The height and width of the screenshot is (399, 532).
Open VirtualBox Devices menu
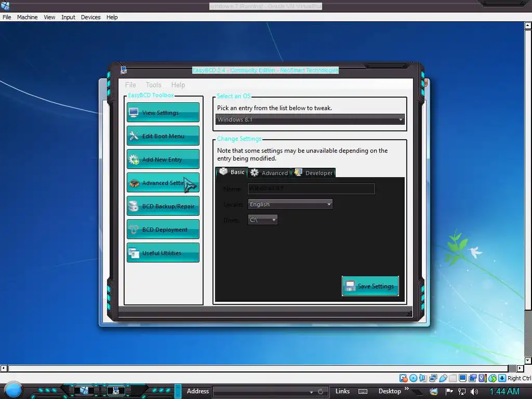coord(90,17)
